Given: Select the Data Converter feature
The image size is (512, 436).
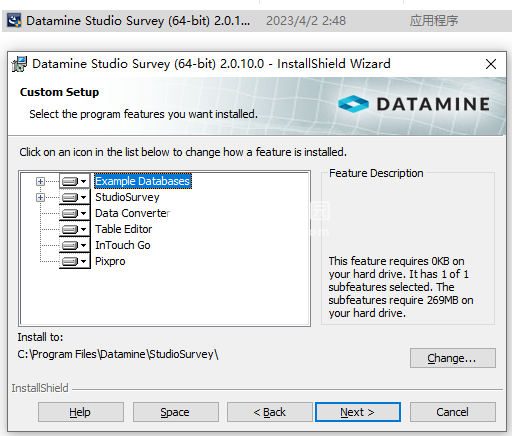Looking at the screenshot, I should (x=133, y=213).
